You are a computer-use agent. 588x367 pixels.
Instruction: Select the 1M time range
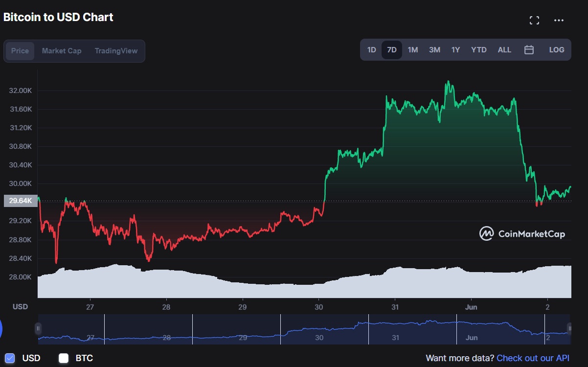pos(412,49)
